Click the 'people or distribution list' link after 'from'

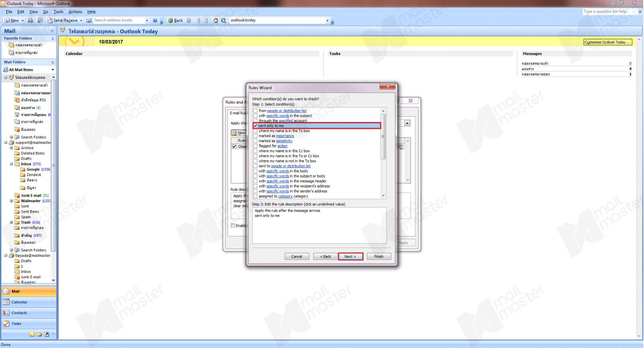click(287, 111)
